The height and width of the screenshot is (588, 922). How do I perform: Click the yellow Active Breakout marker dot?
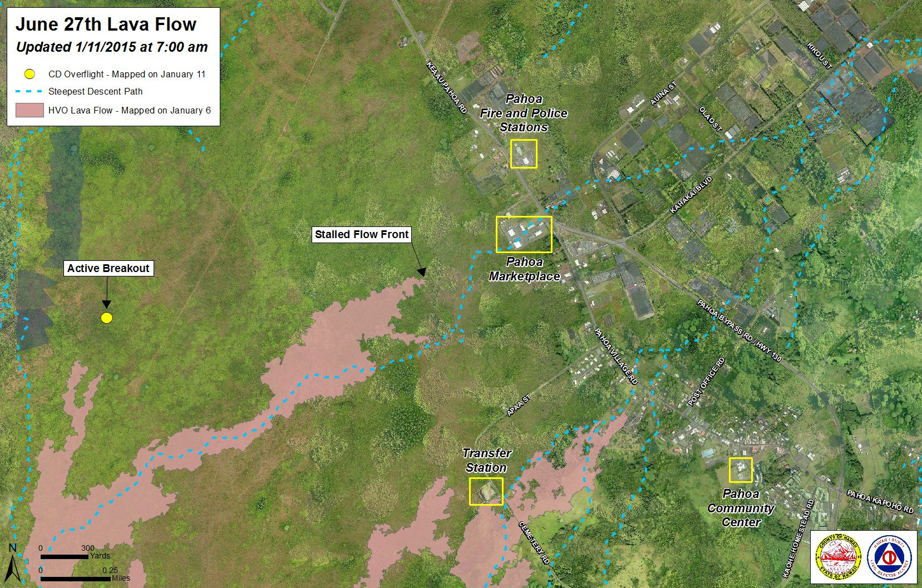tap(107, 318)
